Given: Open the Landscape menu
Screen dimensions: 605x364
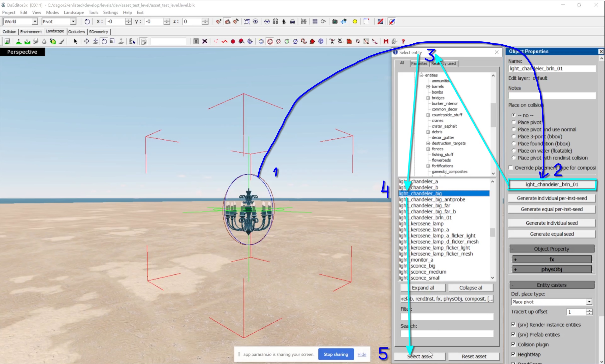Looking at the screenshot, I should click(74, 12).
